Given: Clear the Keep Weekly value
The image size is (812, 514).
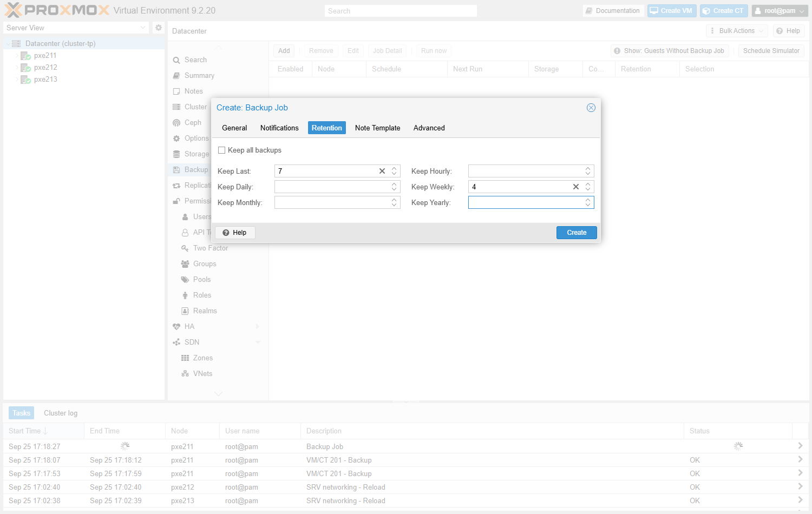Looking at the screenshot, I should (x=576, y=187).
